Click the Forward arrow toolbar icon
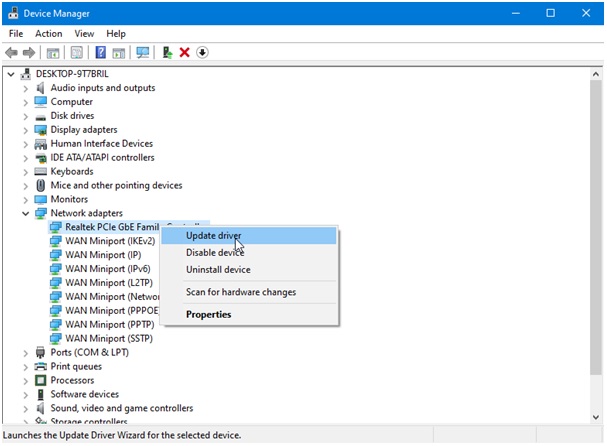The width and height of the screenshot is (607, 446). coord(29,52)
